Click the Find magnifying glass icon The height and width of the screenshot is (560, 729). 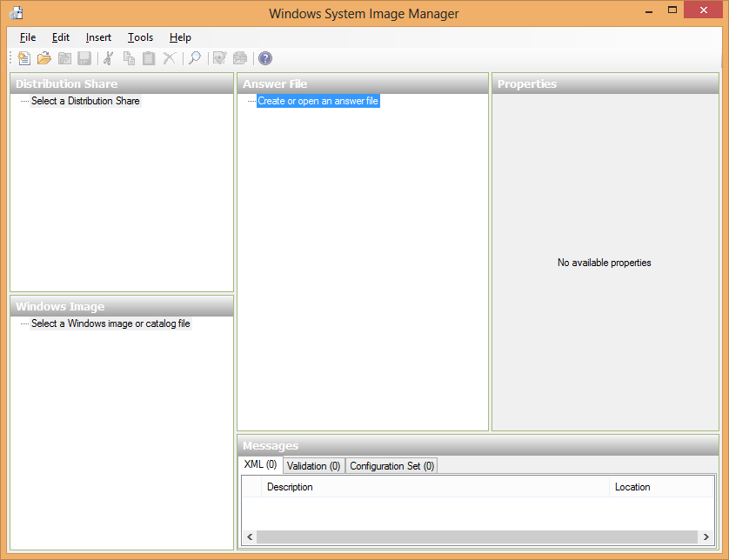point(195,58)
